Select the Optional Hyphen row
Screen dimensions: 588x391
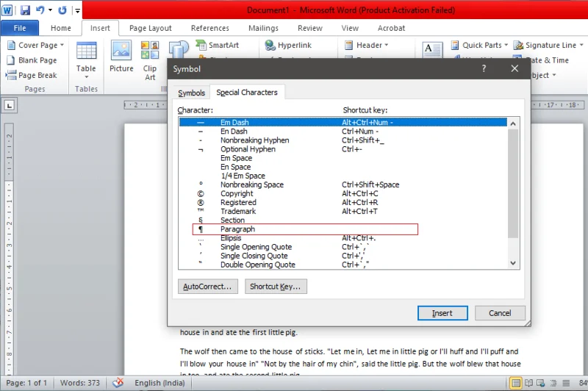click(343, 149)
